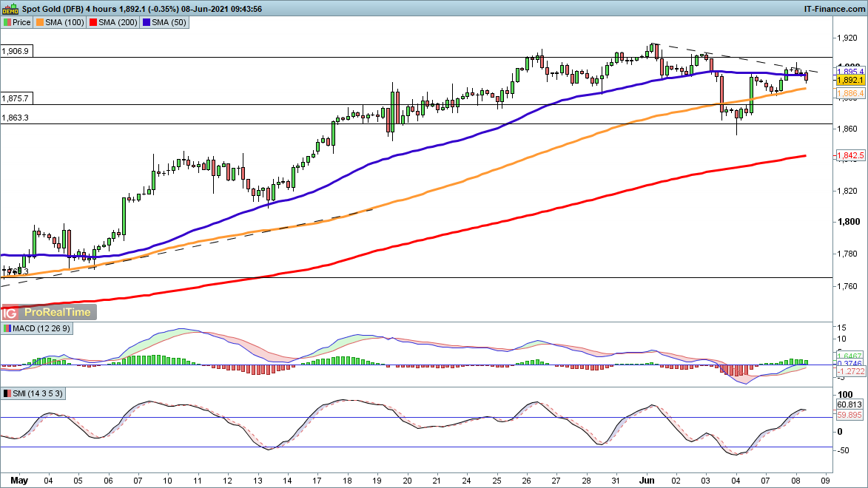Click the 1,875.7 horizontal level label

(16, 98)
